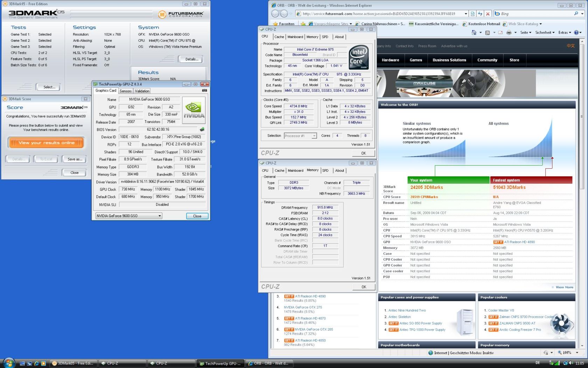The height and width of the screenshot is (368, 588).
Task: Click the IE page vertical scrollbar
Action: (582, 193)
